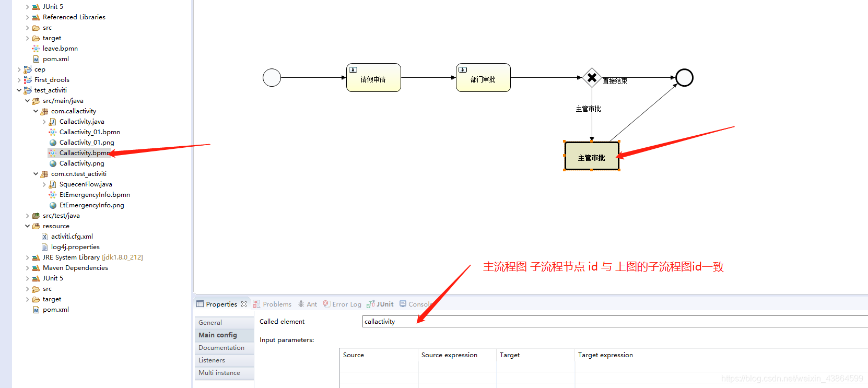Open the Documentation properties section

tap(225, 348)
